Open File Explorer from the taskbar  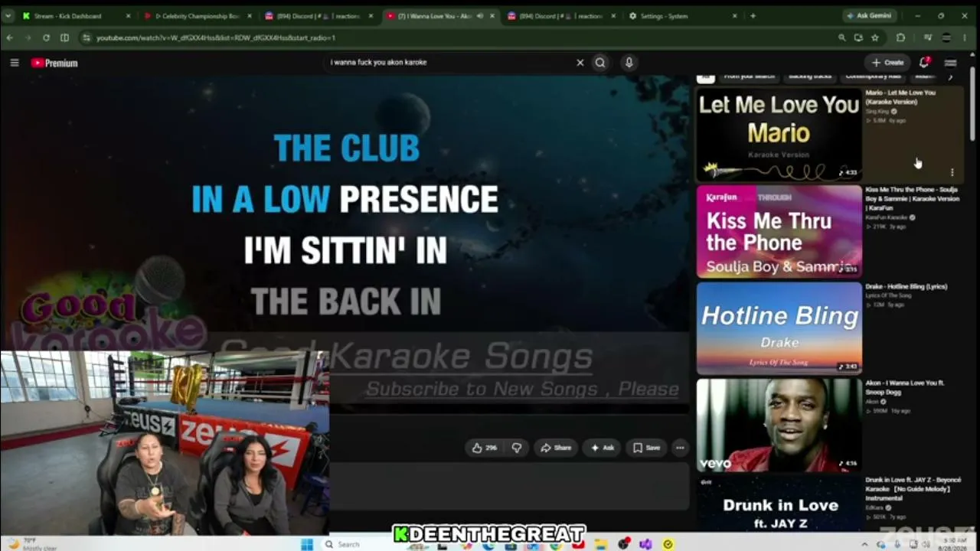(x=602, y=544)
